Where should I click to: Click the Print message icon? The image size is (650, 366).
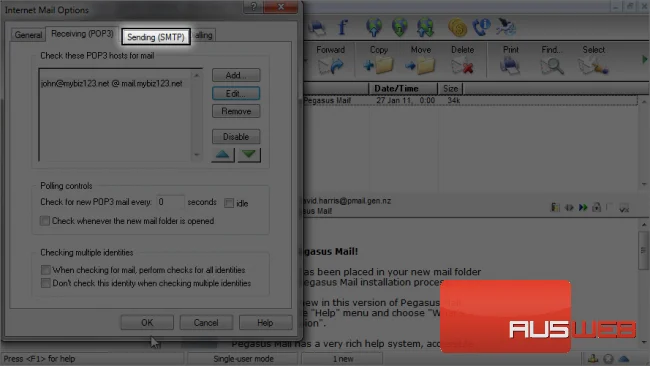coord(510,66)
